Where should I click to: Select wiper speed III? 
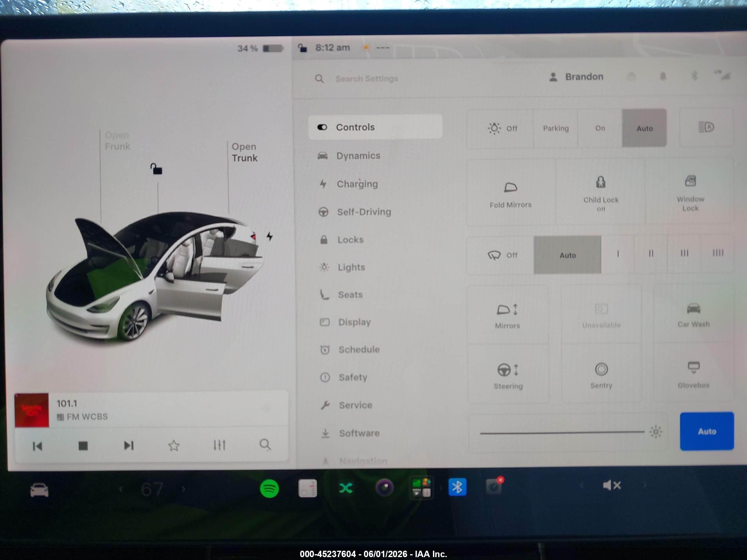pos(684,253)
